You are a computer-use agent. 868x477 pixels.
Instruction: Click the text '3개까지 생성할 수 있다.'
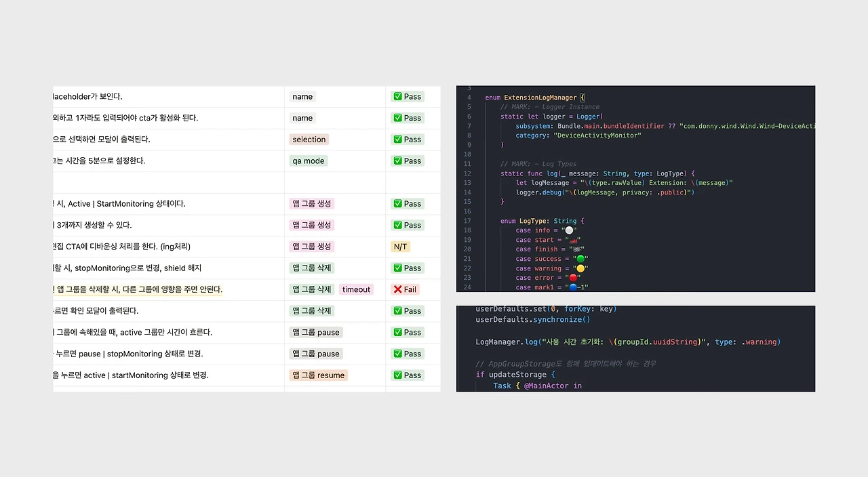pos(94,225)
